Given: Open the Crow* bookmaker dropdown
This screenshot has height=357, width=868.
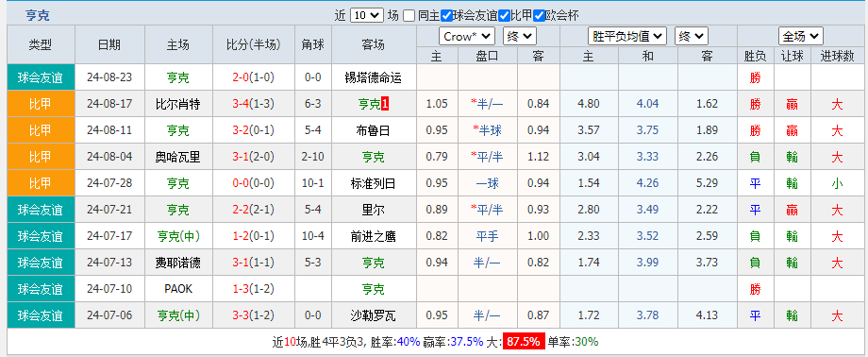Looking at the screenshot, I should 467,37.
